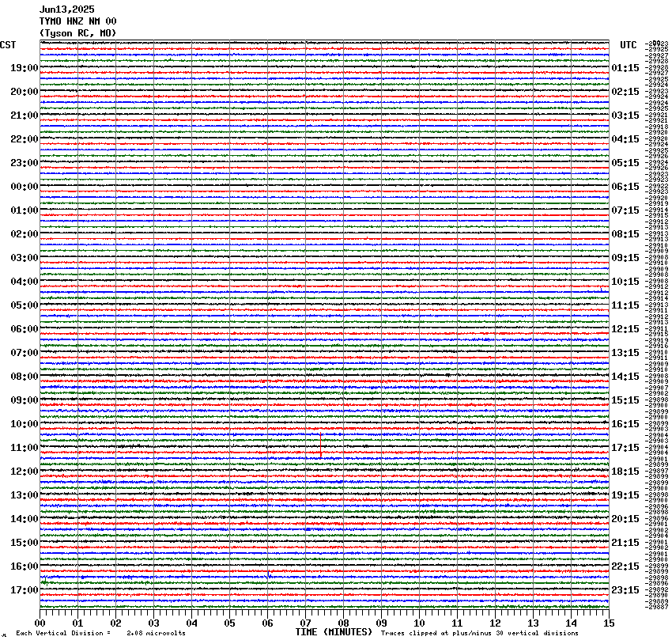Select the station code TYMO HNZ NM 00

coord(77,21)
